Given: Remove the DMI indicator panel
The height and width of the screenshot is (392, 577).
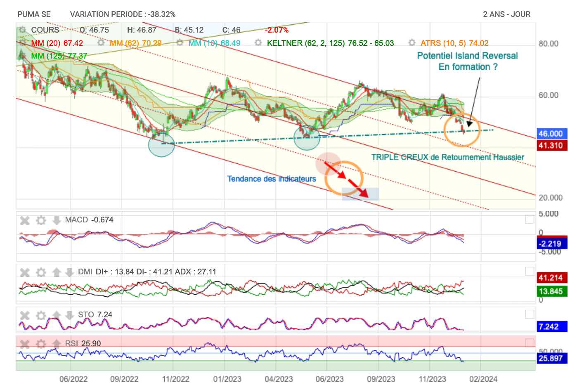Looking at the screenshot, I should tap(25, 272).
